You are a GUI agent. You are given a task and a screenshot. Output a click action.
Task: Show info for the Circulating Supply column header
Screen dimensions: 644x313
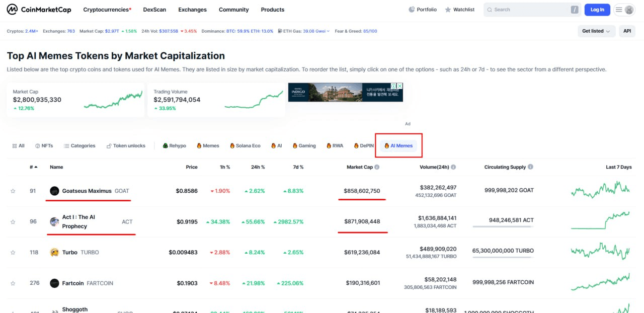(x=530, y=167)
